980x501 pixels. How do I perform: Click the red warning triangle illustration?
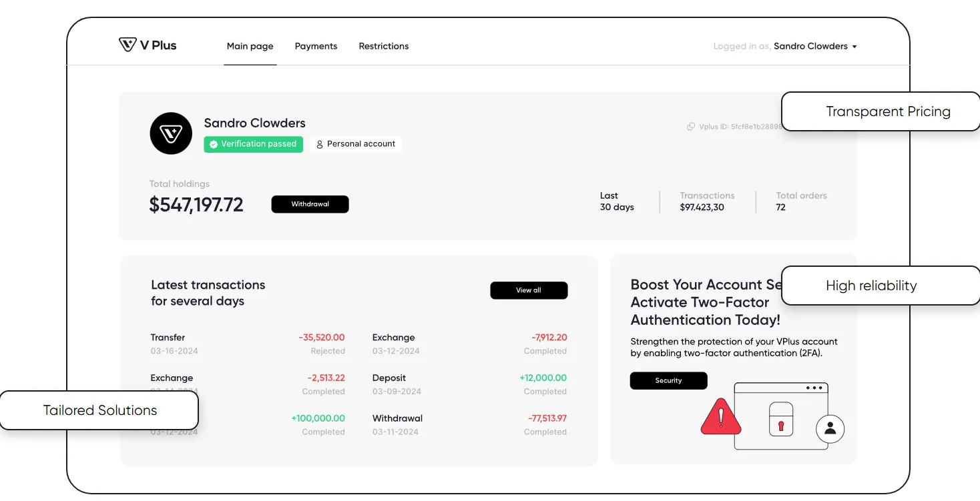point(720,417)
